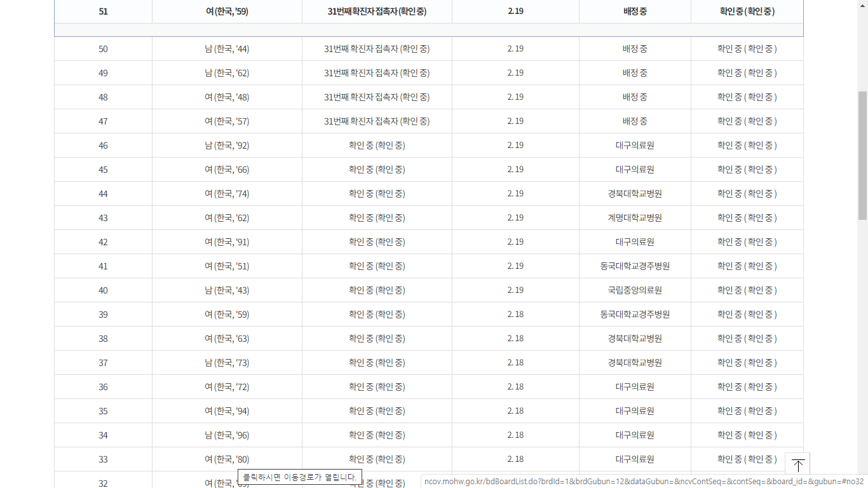Open patient number 37 row
This screenshot has width=868, height=488.
coord(103,363)
